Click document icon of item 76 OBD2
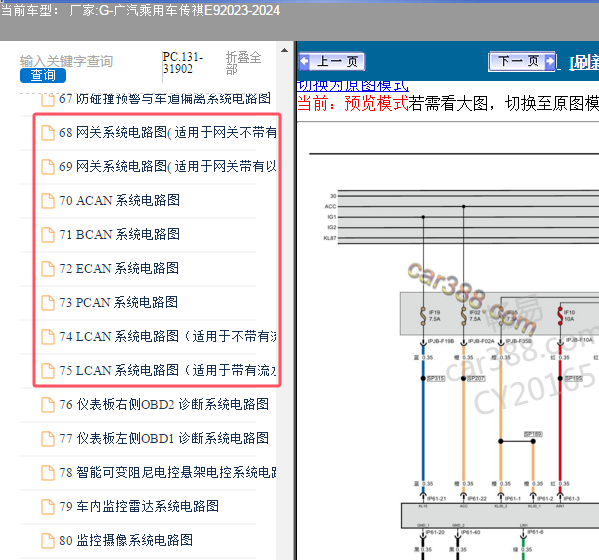This screenshot has height=560, width=599. tap(48, 405)
